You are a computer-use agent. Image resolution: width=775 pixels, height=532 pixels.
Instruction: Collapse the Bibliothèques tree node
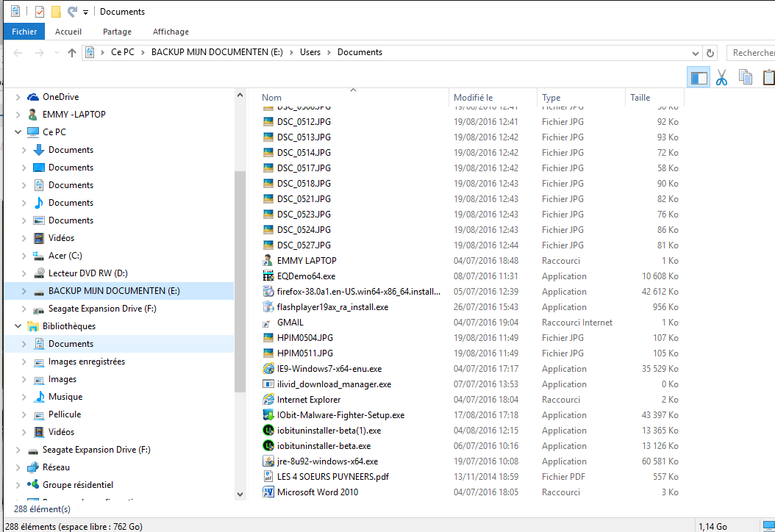click(18, 326)
